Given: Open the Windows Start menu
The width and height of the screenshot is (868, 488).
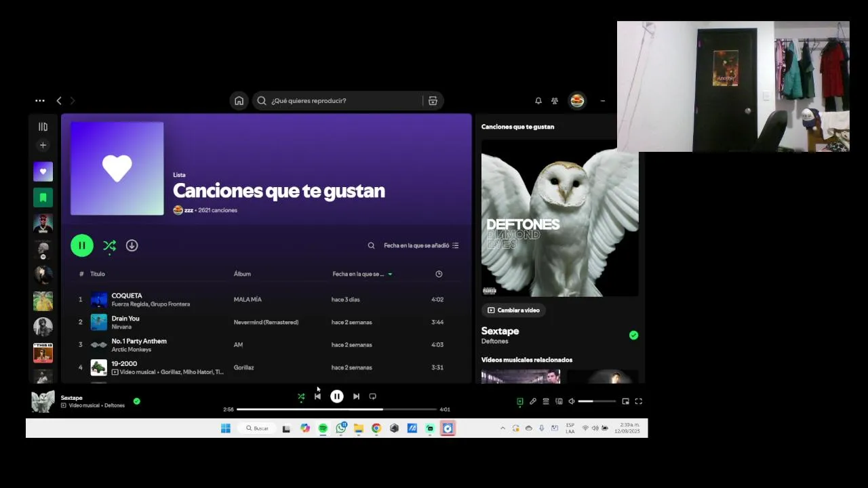Looking at the screenshot, I should coord(226,428).
